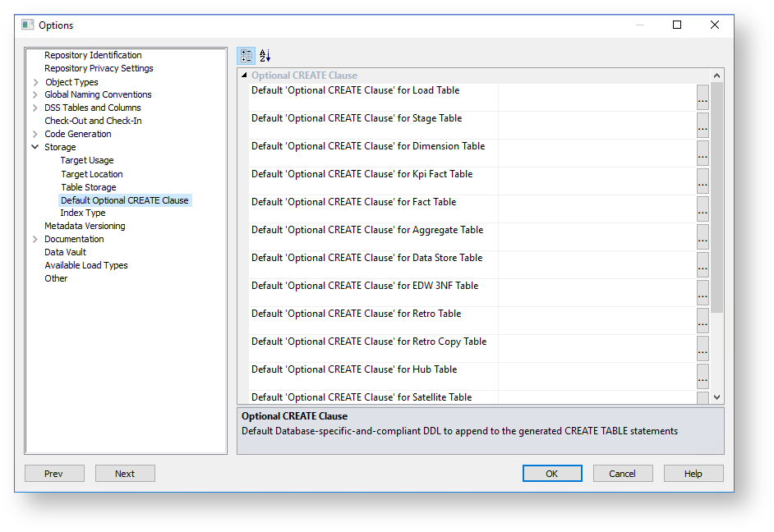Sort properties alphabetically with A-Z icon

click(265, 56)
